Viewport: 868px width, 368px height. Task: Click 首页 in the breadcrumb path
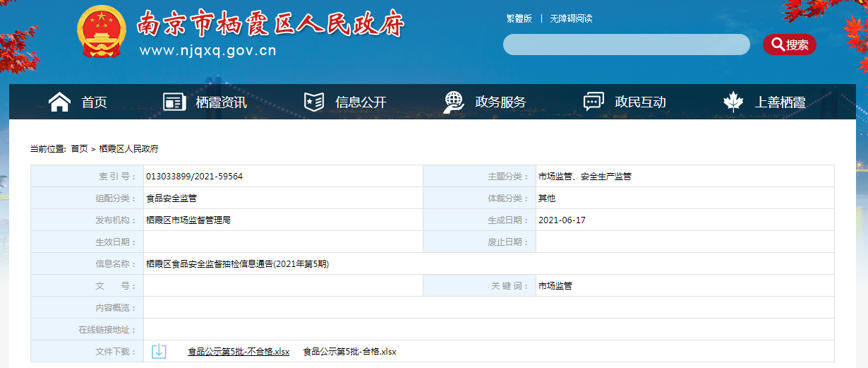click(79, 149)
